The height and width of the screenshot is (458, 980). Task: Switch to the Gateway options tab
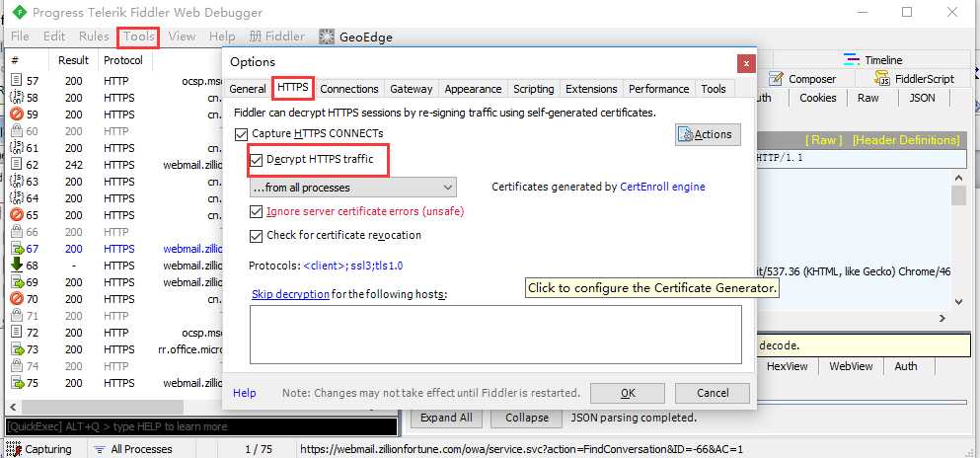pyautogui.click(x=412, y=89)
